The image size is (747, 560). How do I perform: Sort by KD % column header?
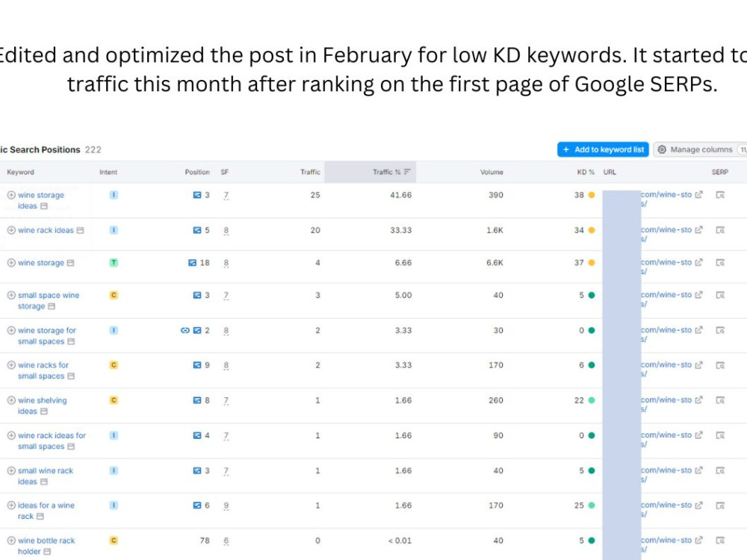click(586, 172)
